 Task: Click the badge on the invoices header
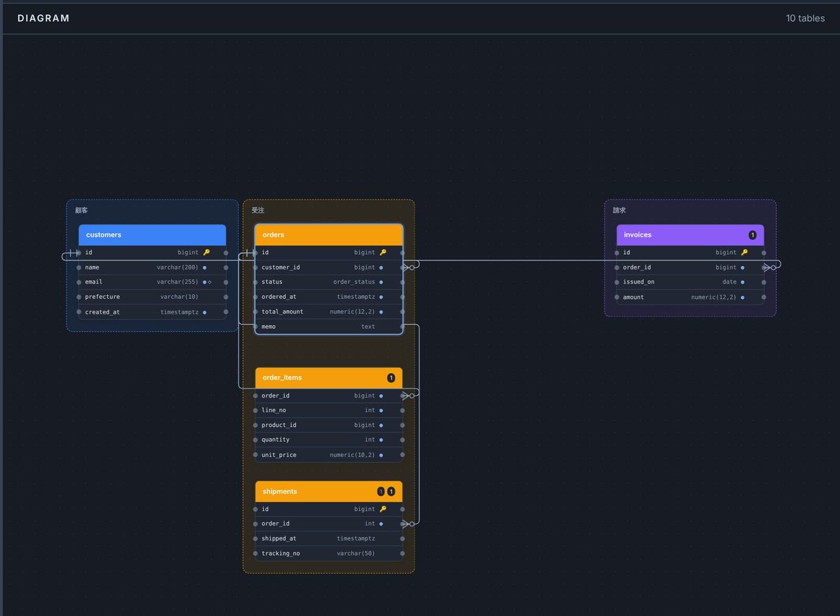click(x=752, y=235)
